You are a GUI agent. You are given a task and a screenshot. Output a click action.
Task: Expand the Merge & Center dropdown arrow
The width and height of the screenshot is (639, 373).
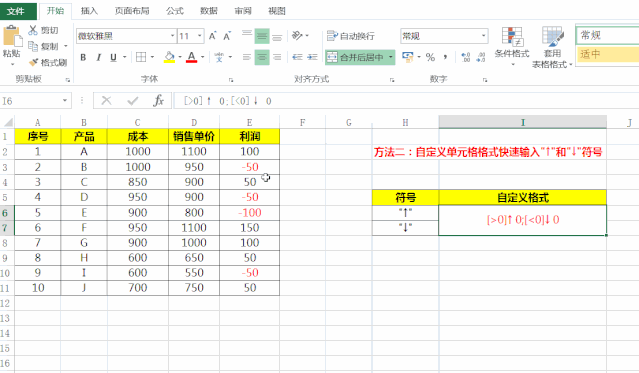[x=390, y=57]
